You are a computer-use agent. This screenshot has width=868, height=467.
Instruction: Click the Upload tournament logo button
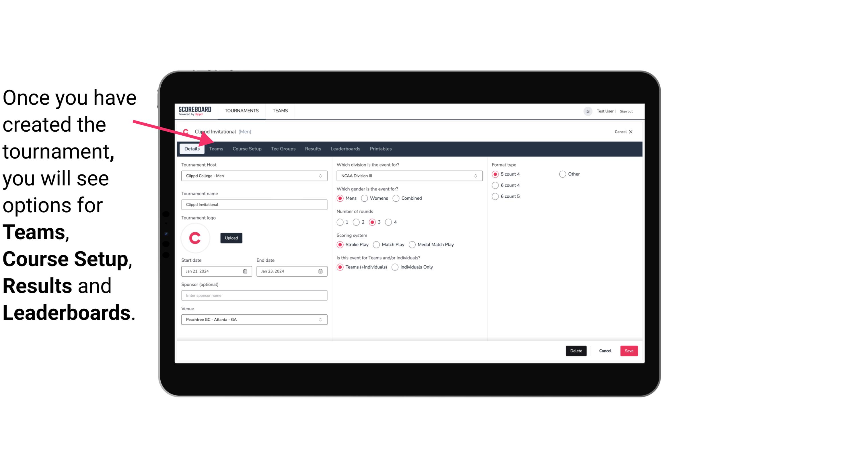pos(231,238)
